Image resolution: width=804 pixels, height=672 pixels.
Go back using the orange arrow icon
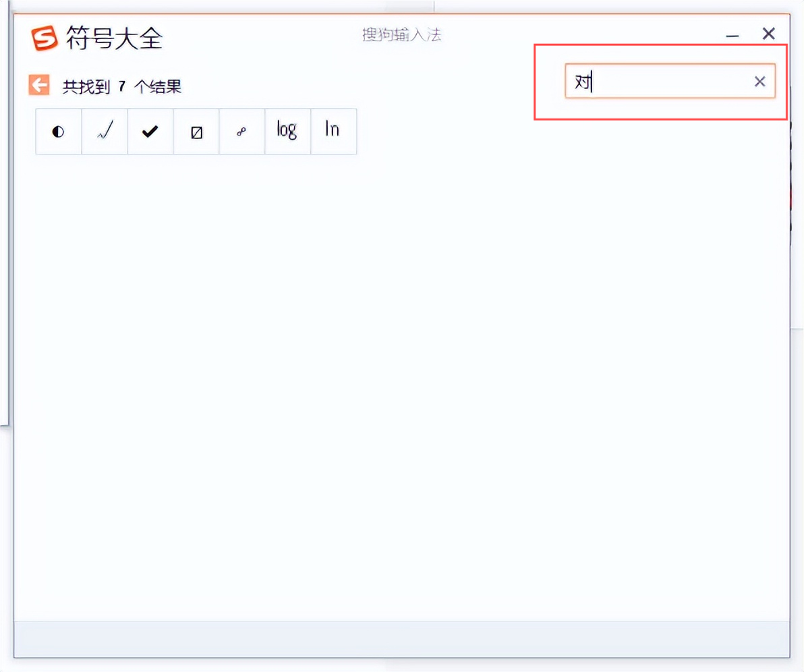(39, 85)
